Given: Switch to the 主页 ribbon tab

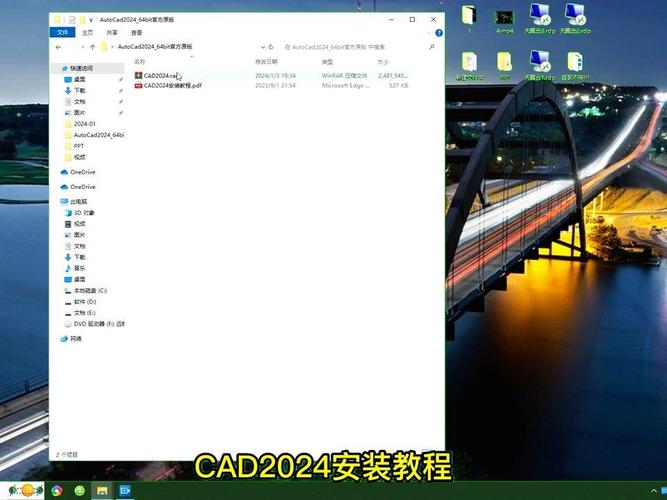Looking at the screenshot, I should [87, 33].
